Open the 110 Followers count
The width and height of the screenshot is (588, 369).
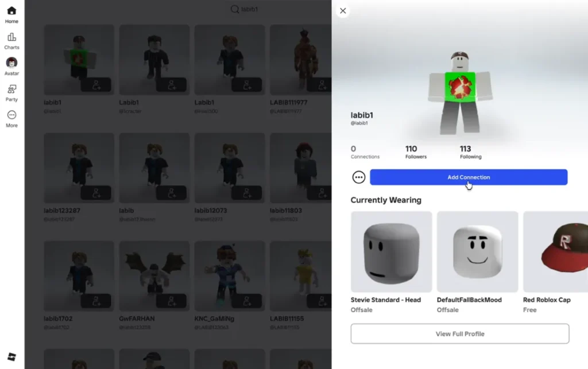click(x=416, y=152)
